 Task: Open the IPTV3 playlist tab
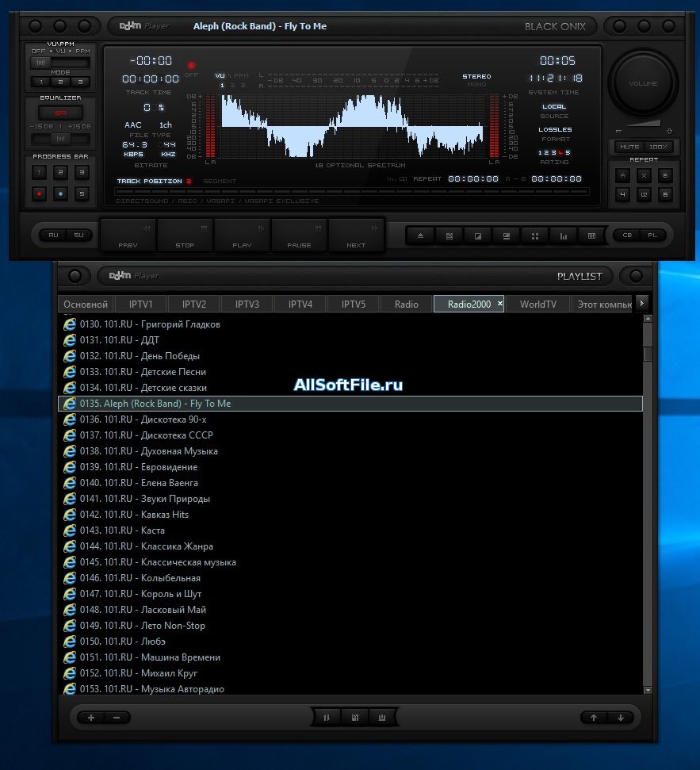[247, 304]
